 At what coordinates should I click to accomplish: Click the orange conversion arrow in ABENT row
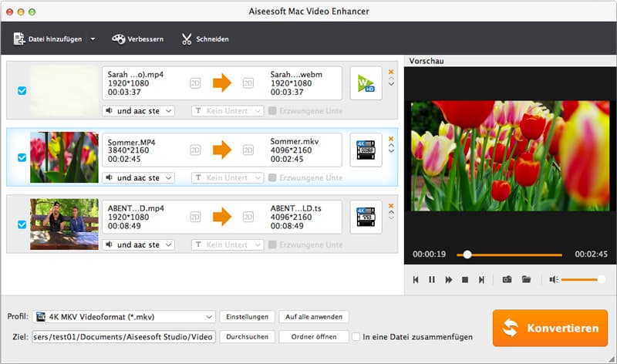pyautogui.click(x=222, y=217)
